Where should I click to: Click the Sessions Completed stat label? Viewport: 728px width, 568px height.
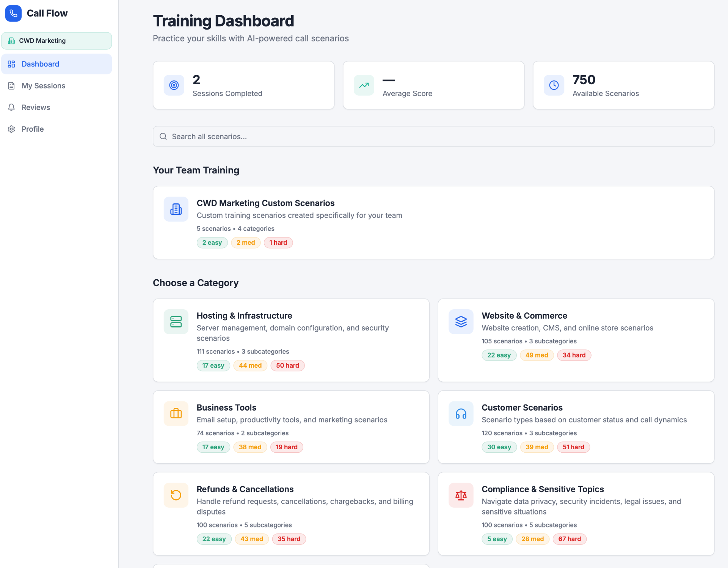(227, 94)
